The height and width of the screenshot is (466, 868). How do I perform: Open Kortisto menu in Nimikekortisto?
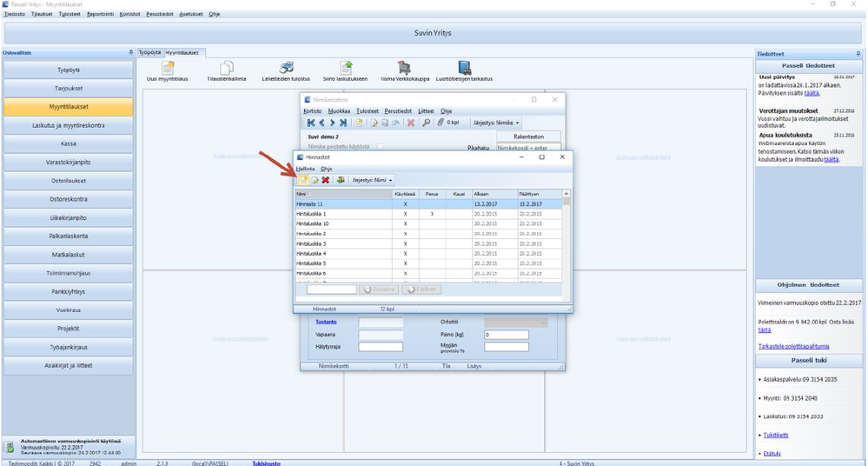pyautogui.click(x=312, y=111)
